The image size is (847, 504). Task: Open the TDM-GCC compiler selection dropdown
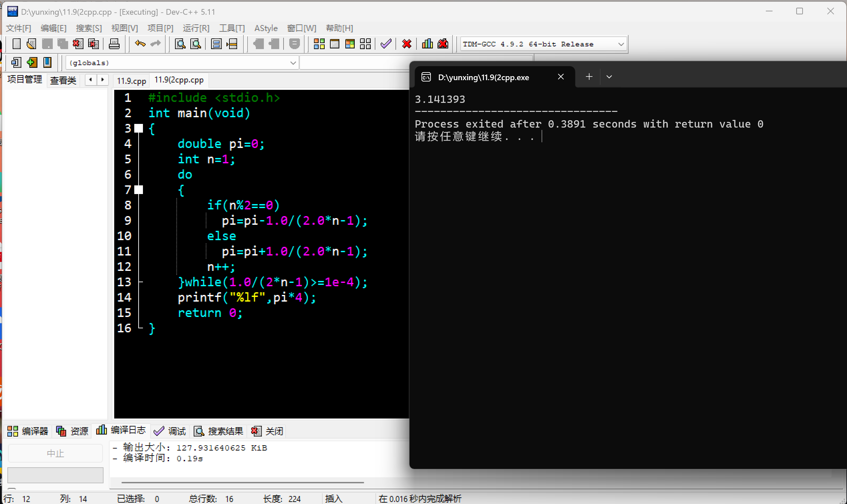coord(621,44)
